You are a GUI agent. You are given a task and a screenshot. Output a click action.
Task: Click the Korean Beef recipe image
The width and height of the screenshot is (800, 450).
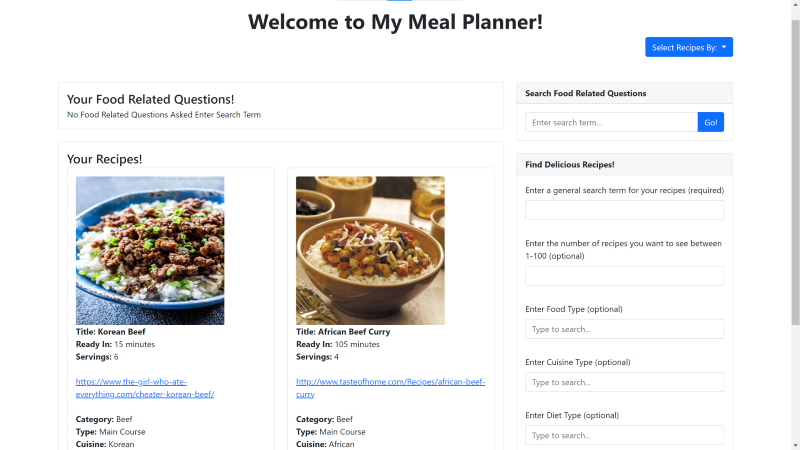[x=150, y=251]
